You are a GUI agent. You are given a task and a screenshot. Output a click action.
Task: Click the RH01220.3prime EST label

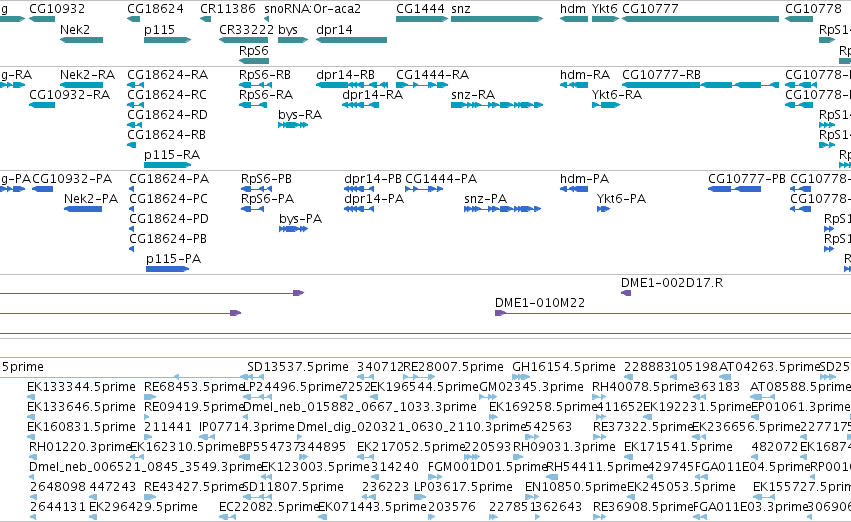click(x=80, y=447)
